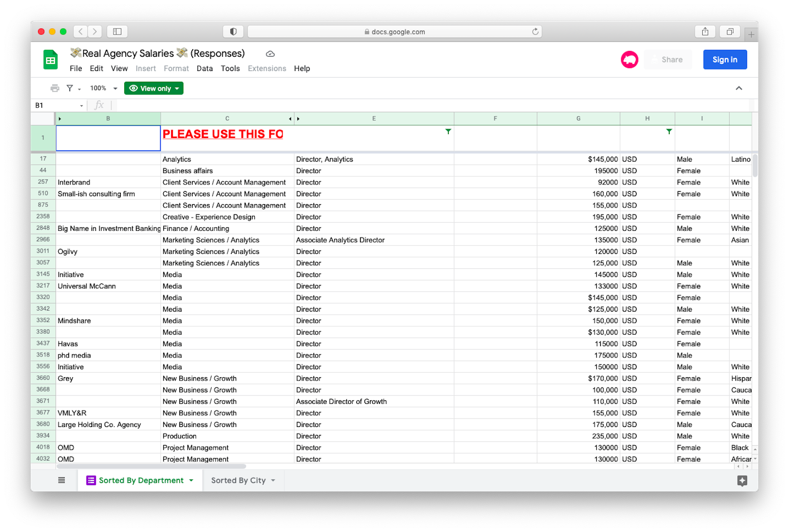Click the print icon in toolbar
The height and width of the screenshot is (532, 789).
pyautogui.click(x=55, y=88)
